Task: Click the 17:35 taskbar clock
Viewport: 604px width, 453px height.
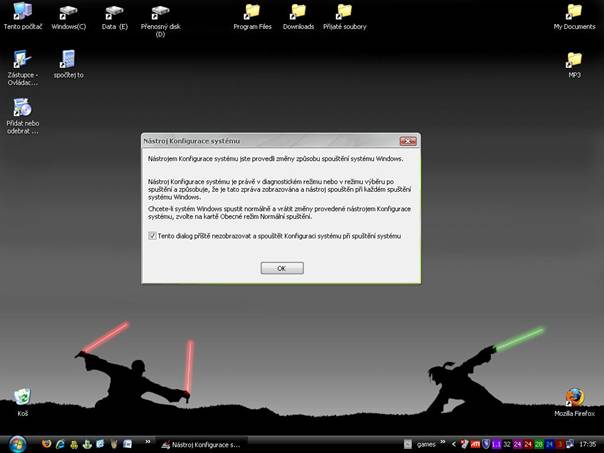Action: [x=587, y=445]
